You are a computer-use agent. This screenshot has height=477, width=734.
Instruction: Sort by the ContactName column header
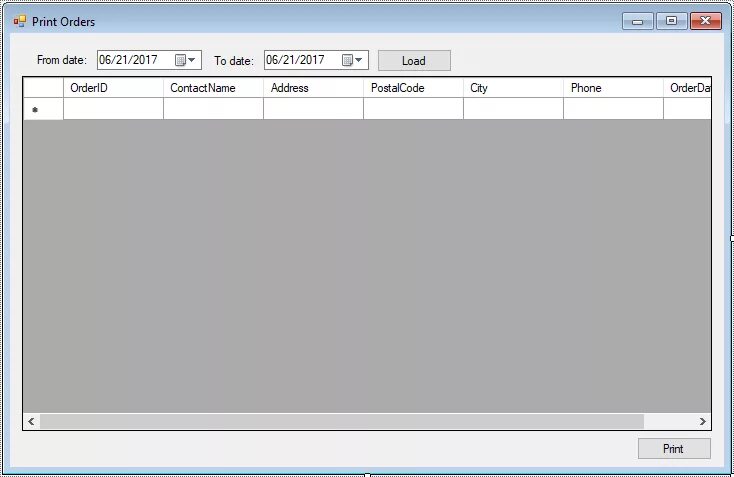click(213, 88)
